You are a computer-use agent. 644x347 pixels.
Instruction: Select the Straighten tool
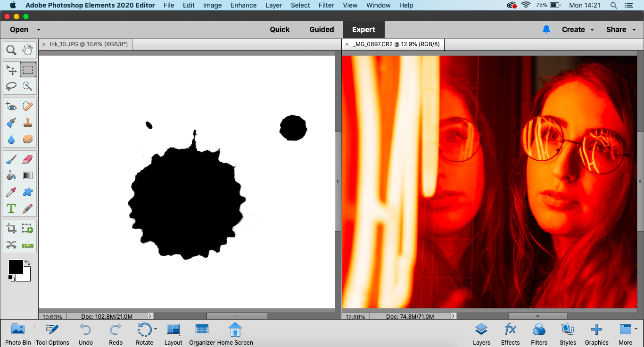coord(28,245)
